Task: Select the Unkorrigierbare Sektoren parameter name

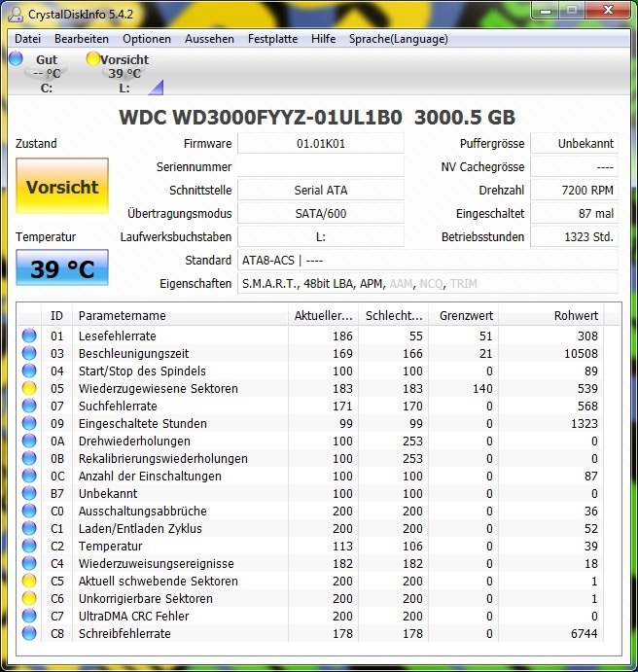Action: pos(146,599)
